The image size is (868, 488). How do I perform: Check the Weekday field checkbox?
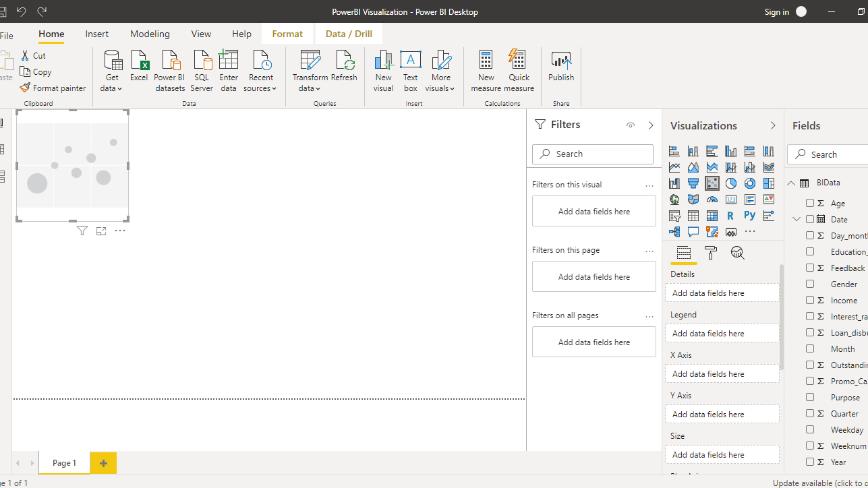coord(810,429)
